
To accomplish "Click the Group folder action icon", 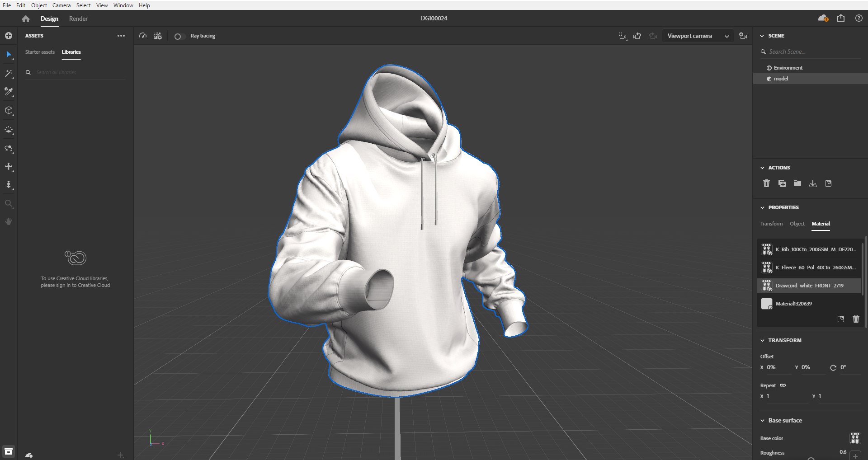I will [x=797, y=183].
